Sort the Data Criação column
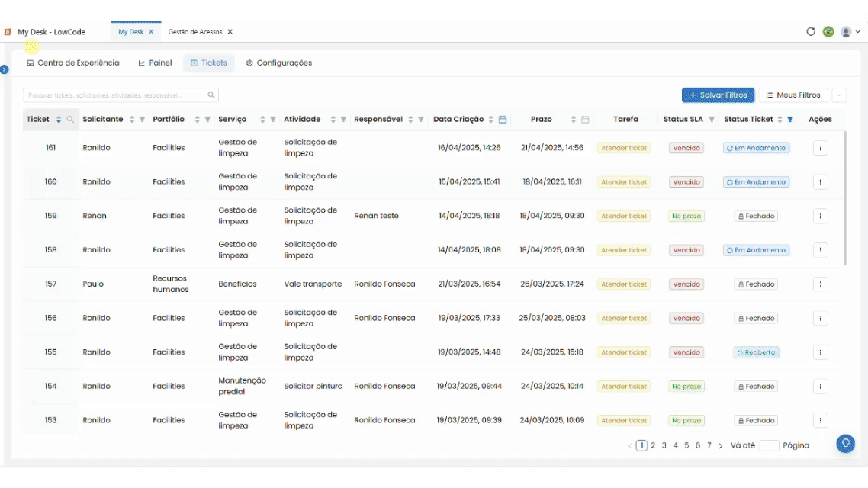Screen dimensions: 868x488 click(491, 120)
